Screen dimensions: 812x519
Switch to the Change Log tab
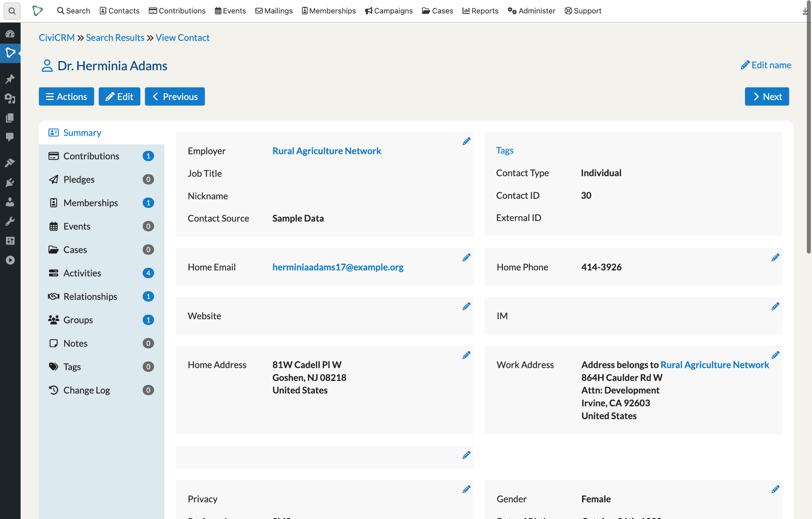click(101, 390)
